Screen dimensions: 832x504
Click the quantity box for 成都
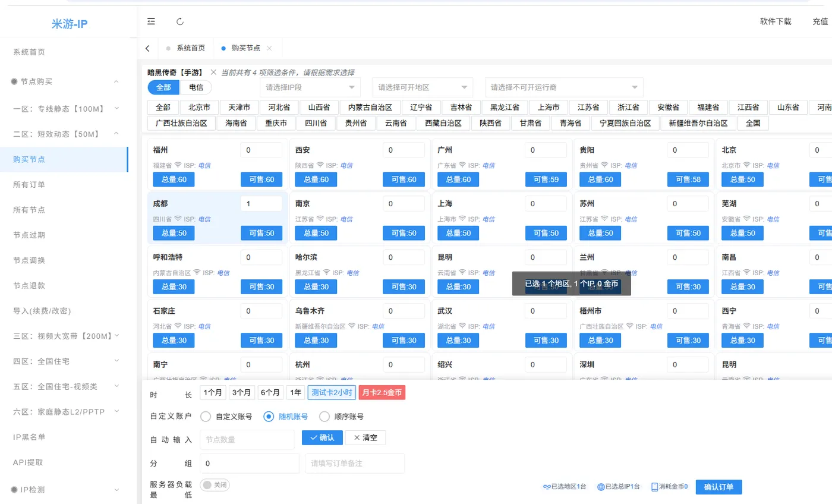point(261,204)
